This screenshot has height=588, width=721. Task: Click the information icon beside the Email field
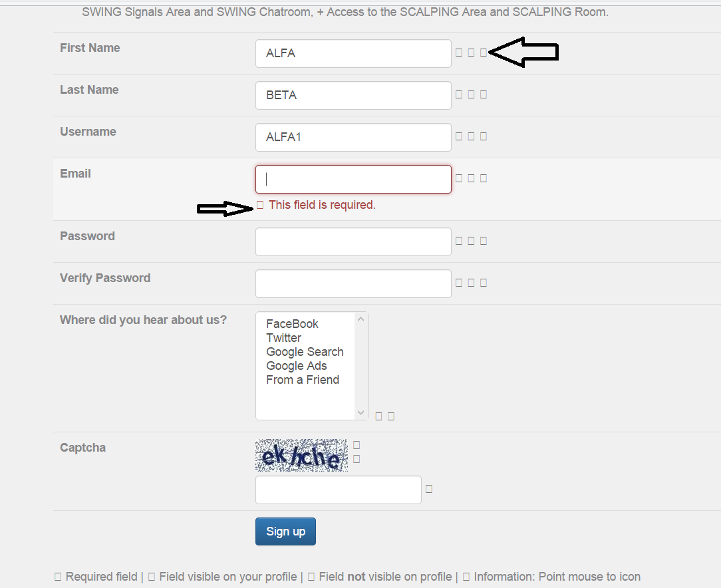484,178
